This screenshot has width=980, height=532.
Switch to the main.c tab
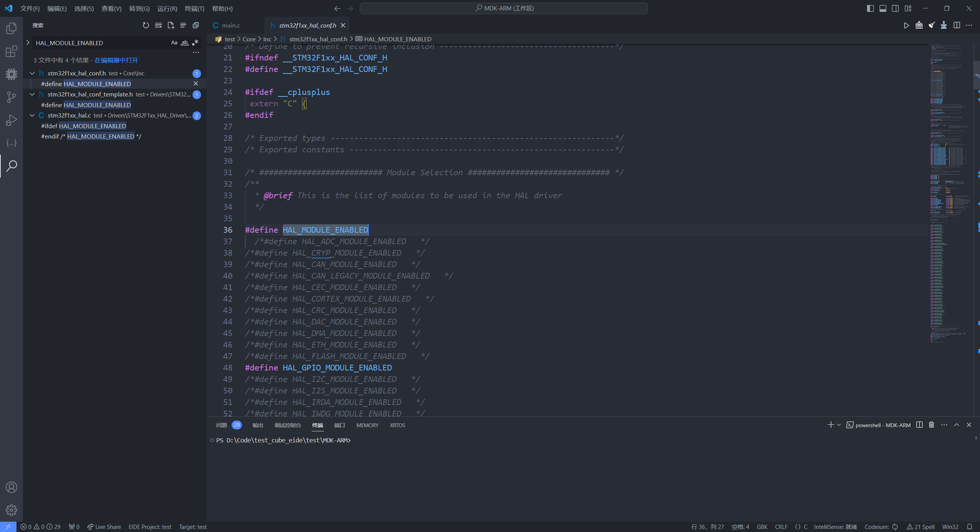pos(230,25)
